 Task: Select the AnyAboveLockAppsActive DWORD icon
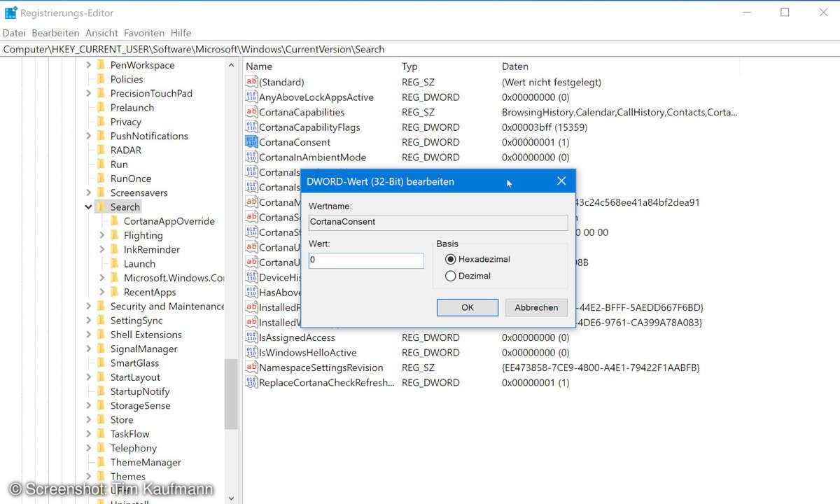coord(251,97)
